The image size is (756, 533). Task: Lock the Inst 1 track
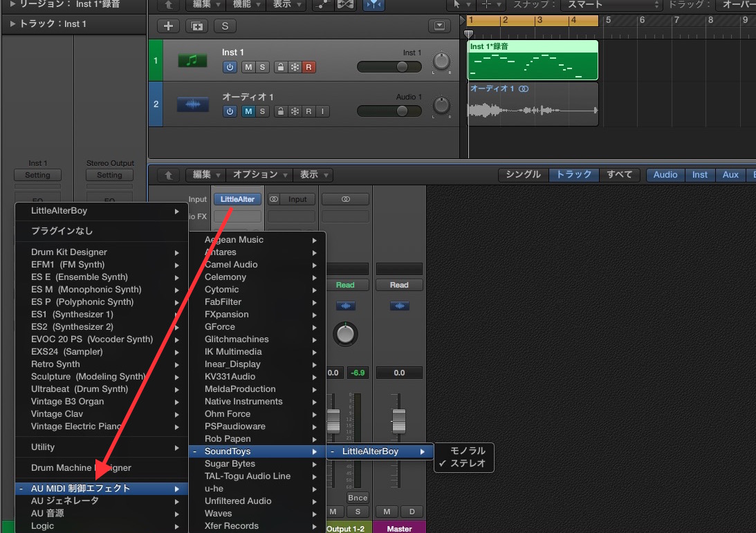click(x=281, y=67)
